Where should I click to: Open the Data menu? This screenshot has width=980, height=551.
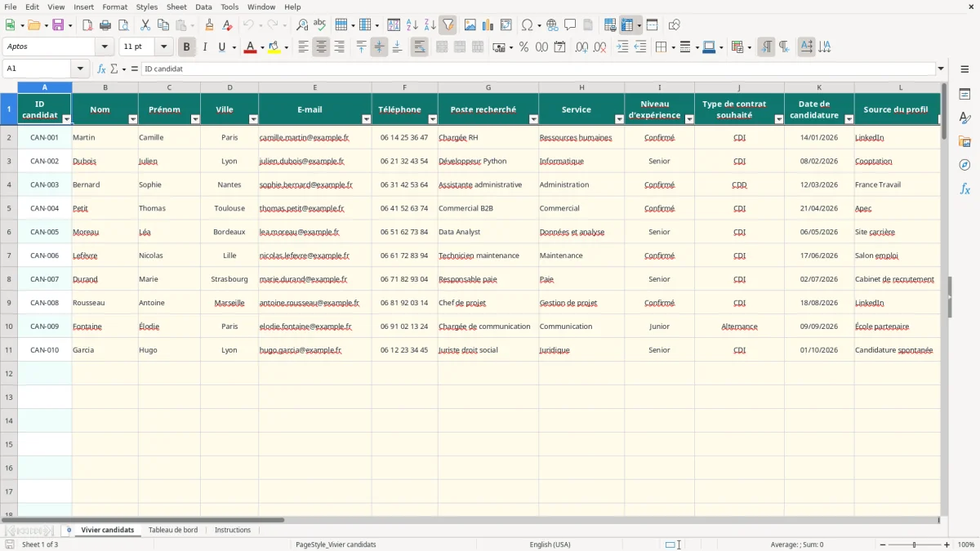pyautogui.click(x=203, y=7)
